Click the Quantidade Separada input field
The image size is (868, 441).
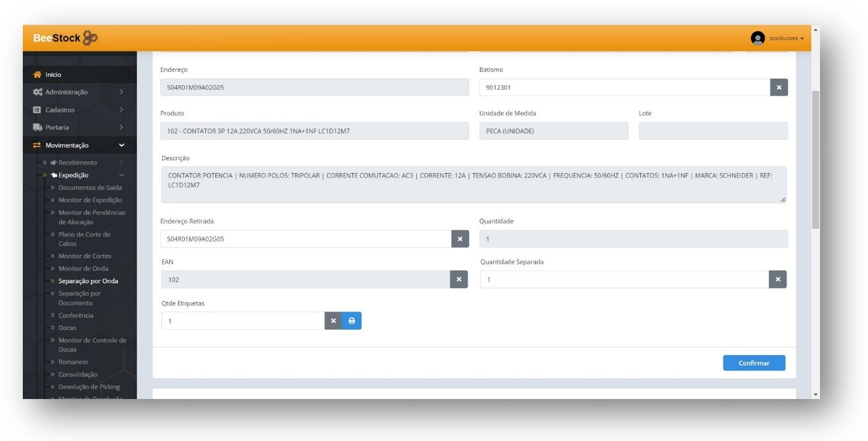pyautogui.click(x=624, y=280)
